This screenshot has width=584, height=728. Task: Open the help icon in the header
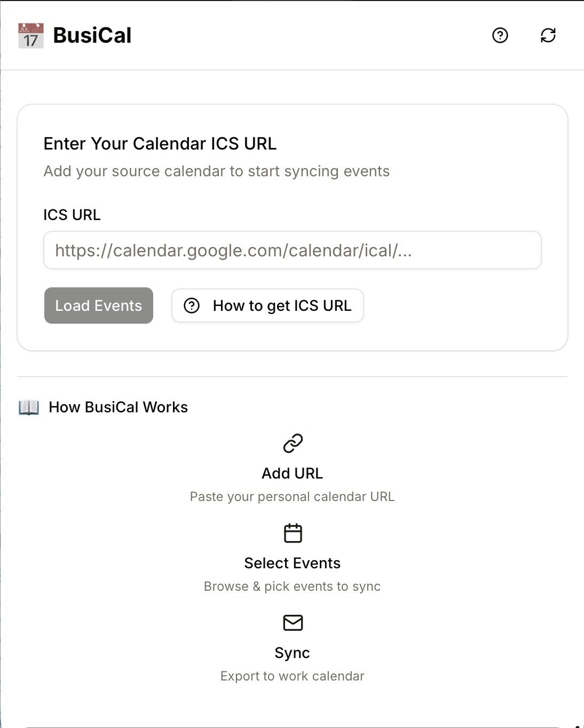pos(500,36)
